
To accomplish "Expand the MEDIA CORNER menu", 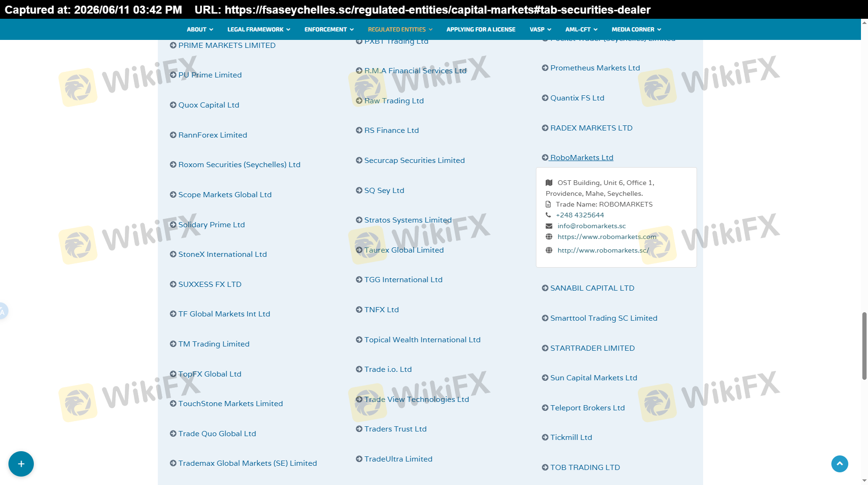I will (x=636, y=30).
